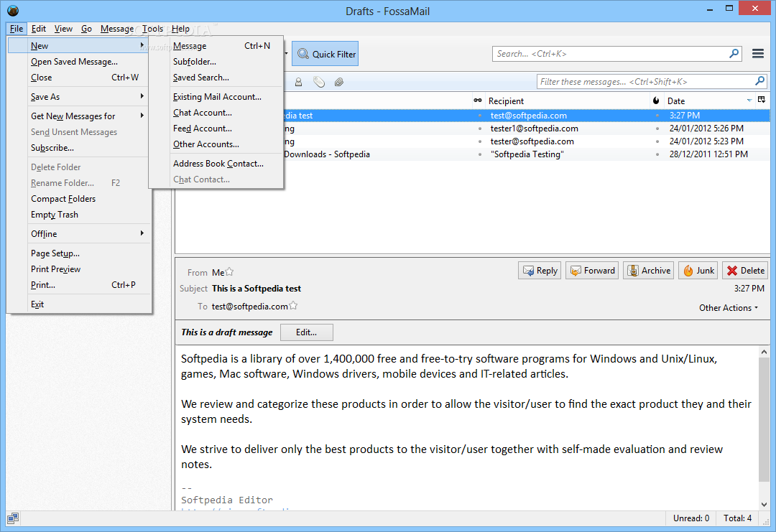
Task: Click the Date column sort arrow
Action: 749,101
